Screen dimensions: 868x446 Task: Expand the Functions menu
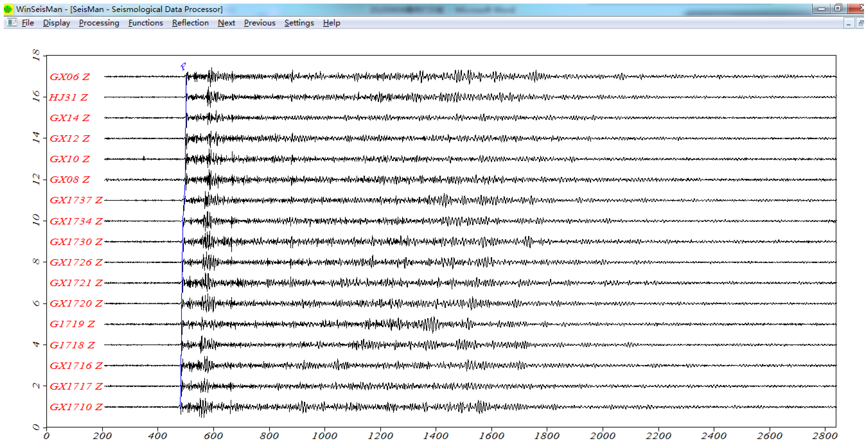145,23
